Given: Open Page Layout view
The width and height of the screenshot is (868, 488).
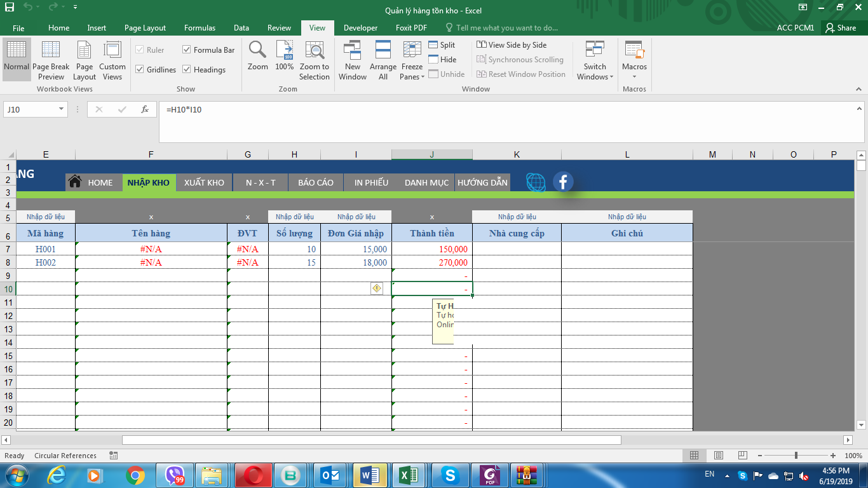Looking at the screenshot, I should (85, 60).
